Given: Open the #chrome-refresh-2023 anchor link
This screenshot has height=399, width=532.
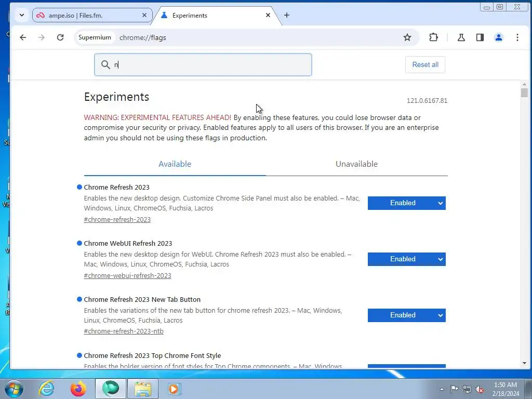Looking at the screenshot, I should (117, 220).
